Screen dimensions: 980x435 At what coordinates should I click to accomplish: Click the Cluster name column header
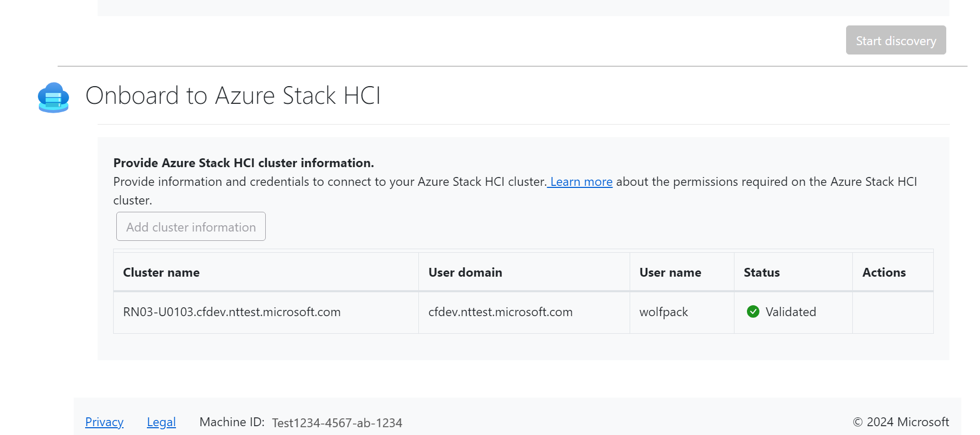pos(161,273)
